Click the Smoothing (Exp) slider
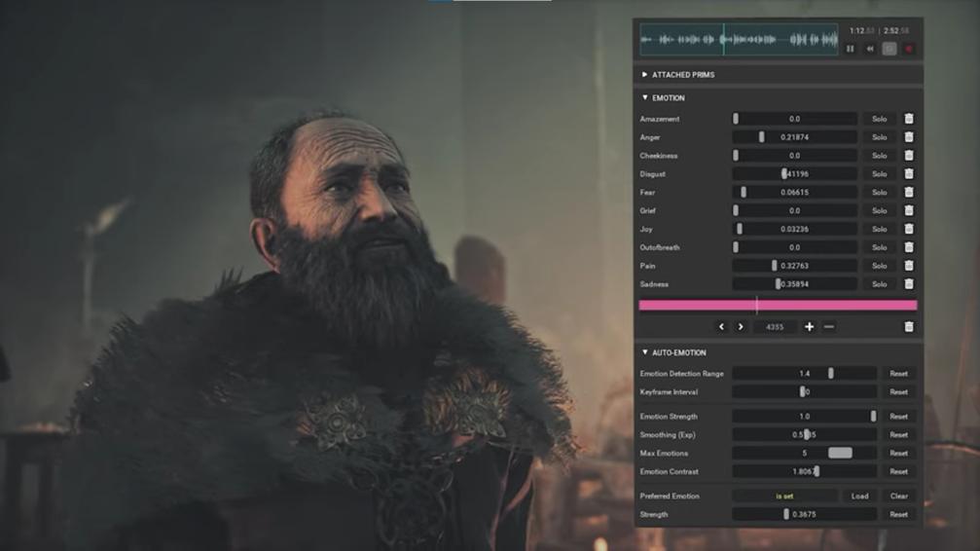 point(805,435)
